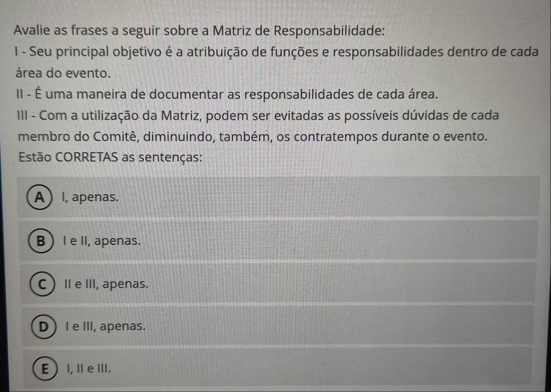This screenshot has height=392, width=551.
Task: Click the row containing option D
Action: (x=275, y=326)
